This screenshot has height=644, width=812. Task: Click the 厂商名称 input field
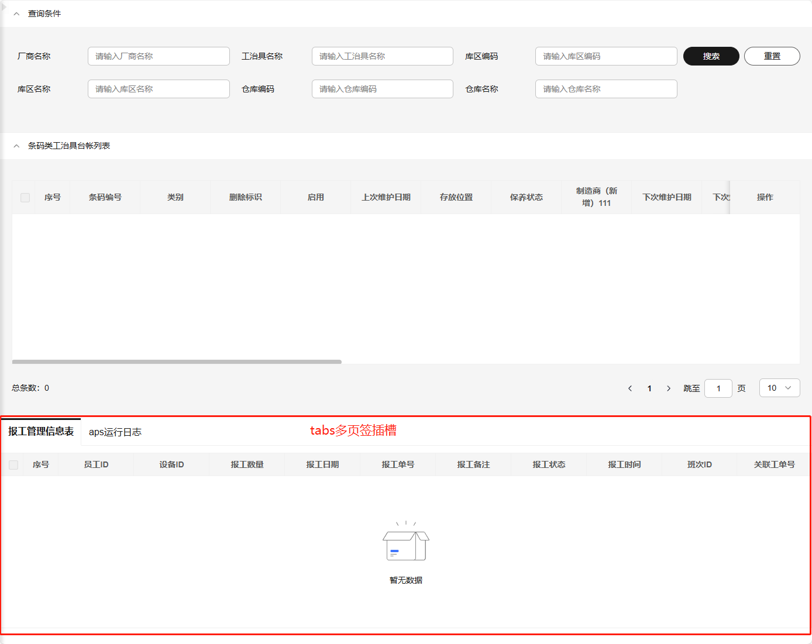pos(159,56)
